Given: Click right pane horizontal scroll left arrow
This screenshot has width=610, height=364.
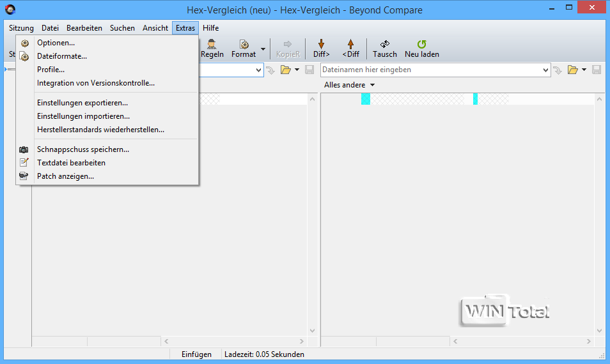Looking at the screenshot, I should coord(455,342).
